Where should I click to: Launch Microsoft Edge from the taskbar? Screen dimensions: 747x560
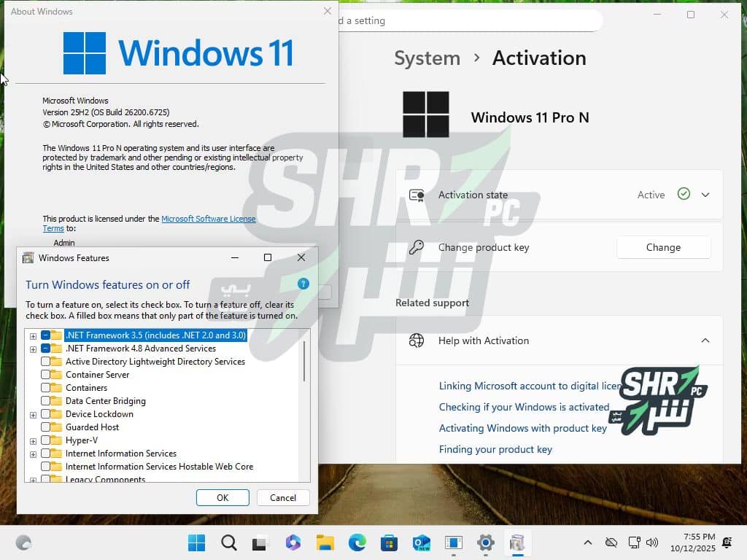[x=357, y=542]
